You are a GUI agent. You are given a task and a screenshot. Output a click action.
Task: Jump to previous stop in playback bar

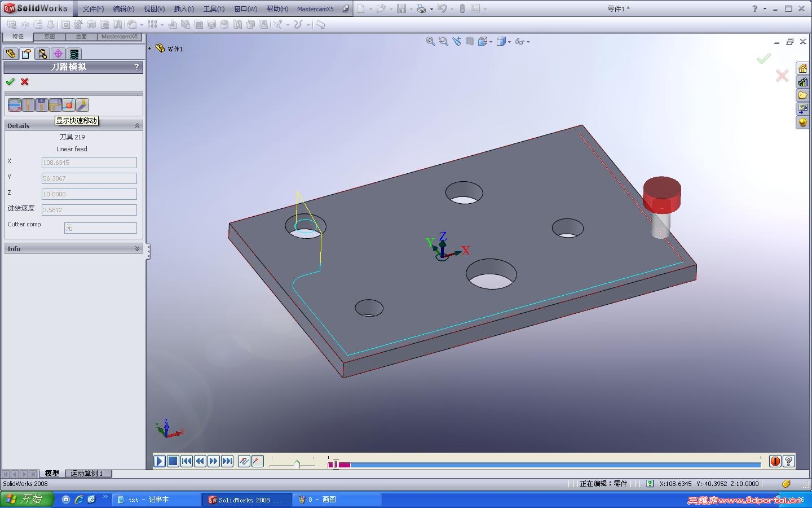pos(187,461)
